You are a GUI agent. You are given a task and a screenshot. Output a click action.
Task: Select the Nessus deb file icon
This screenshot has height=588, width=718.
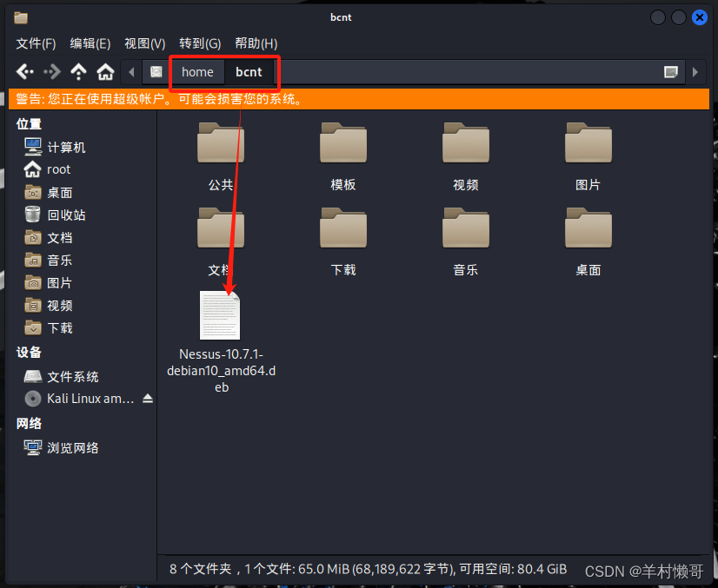(220, 315)
